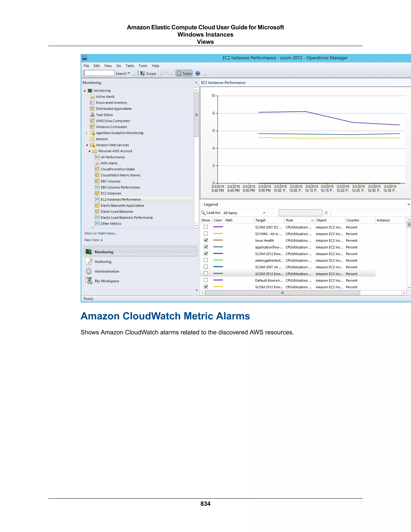Open Discovered Inventory view icon
Screen dimensions: 411x532
coord(92,103)
